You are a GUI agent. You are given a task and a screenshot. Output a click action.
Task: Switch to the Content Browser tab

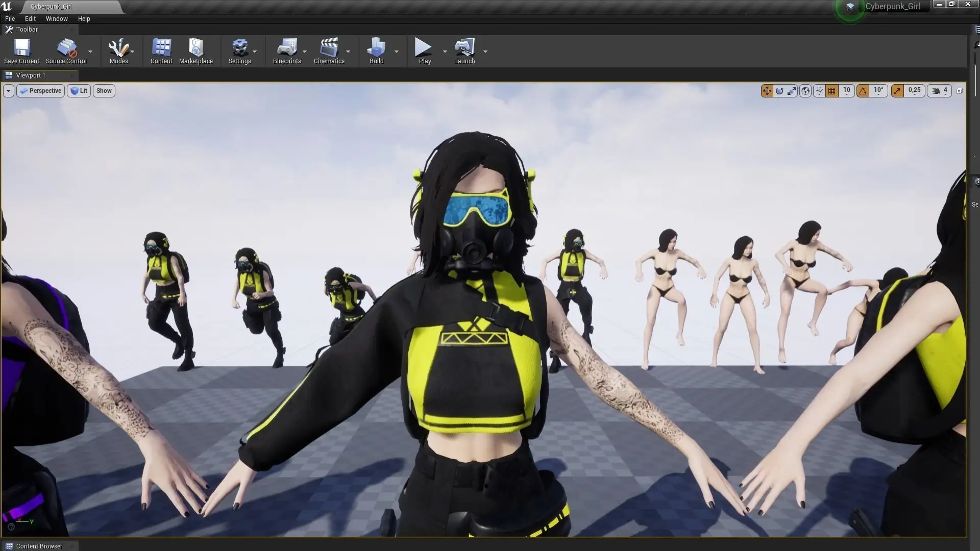pos(39,546)
